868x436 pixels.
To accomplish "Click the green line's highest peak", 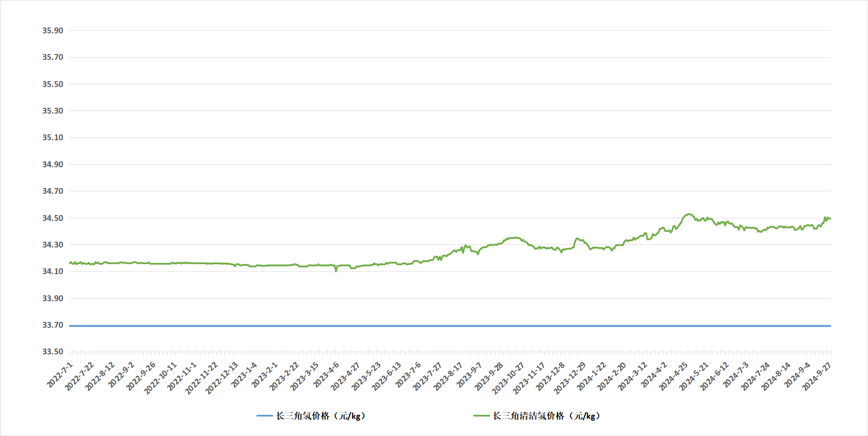I will 688,214.
